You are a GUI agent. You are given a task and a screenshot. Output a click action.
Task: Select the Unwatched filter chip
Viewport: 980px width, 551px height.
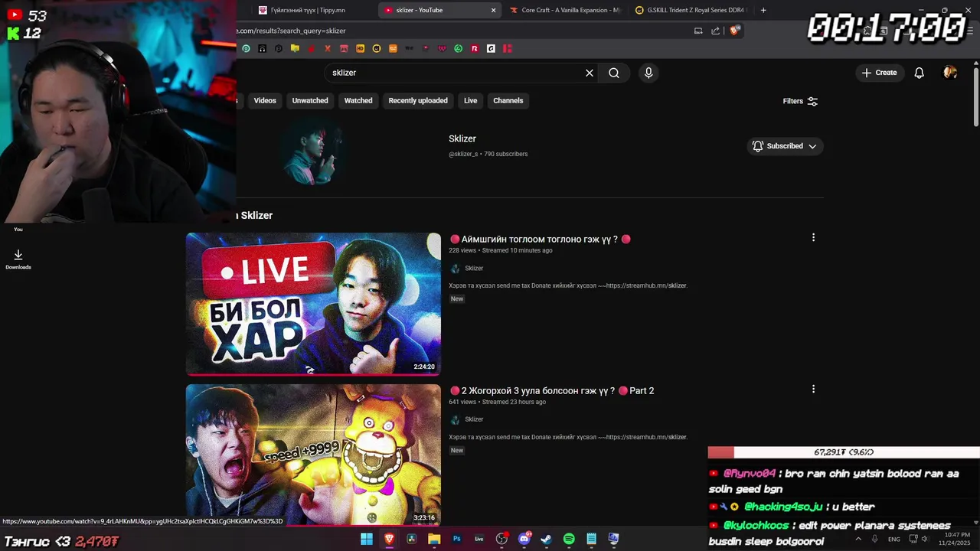(x=310, y=100)
